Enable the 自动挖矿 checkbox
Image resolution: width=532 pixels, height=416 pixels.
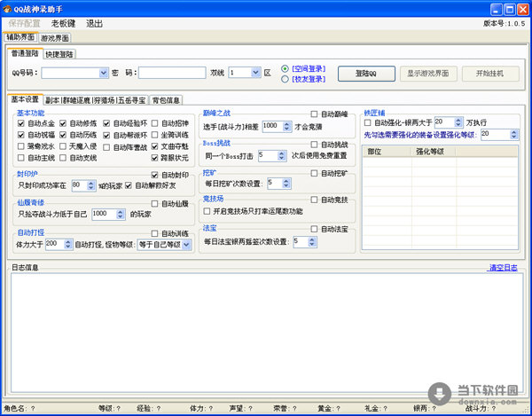tap(314, 173)
